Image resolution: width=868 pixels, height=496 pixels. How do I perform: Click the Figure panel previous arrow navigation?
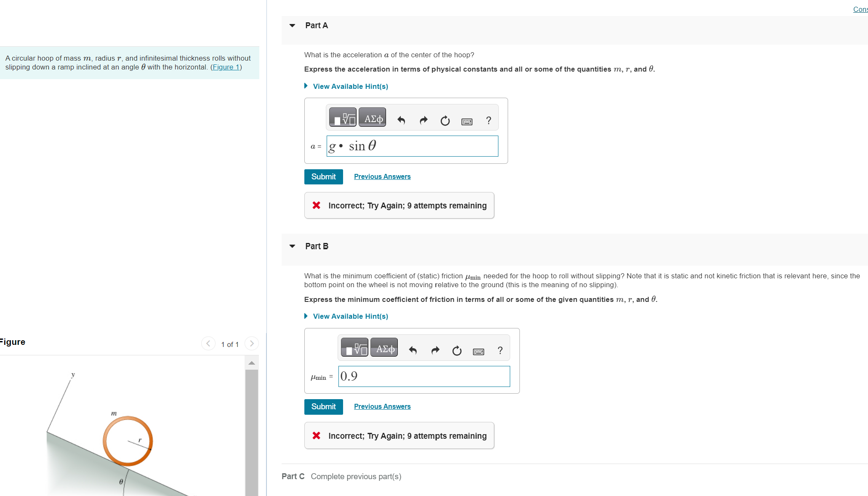coord(208,344)
